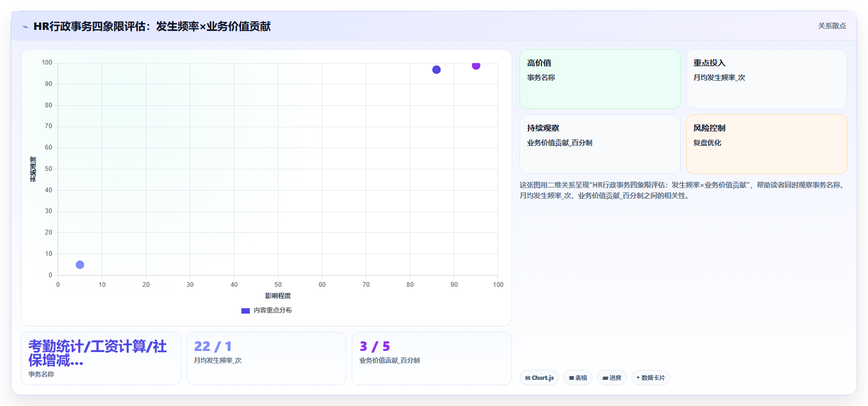This screenshot has width=868, height=406.
Task: Click the 3 / 5 value contribution figure
Action: [375, 347]
